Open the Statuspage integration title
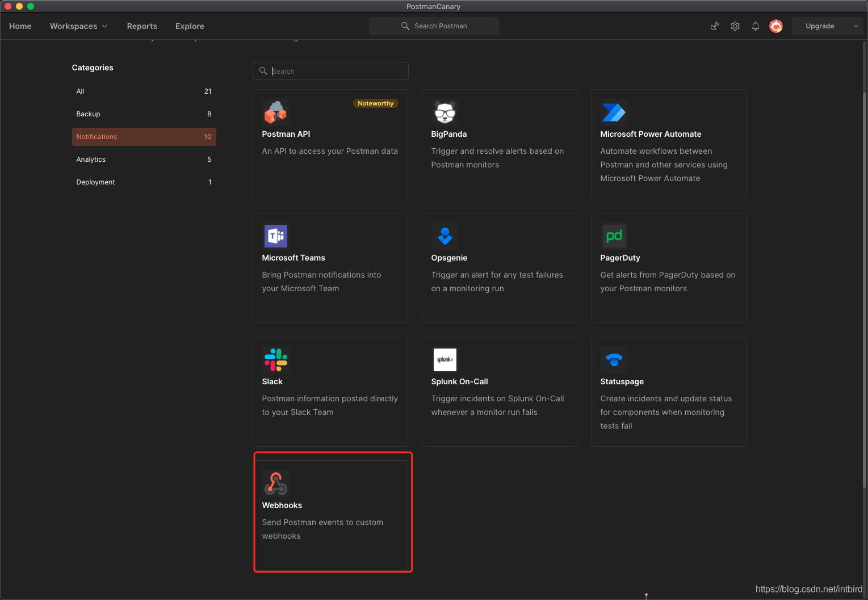Screen dimensions: 868x600 tap(622, 381)
